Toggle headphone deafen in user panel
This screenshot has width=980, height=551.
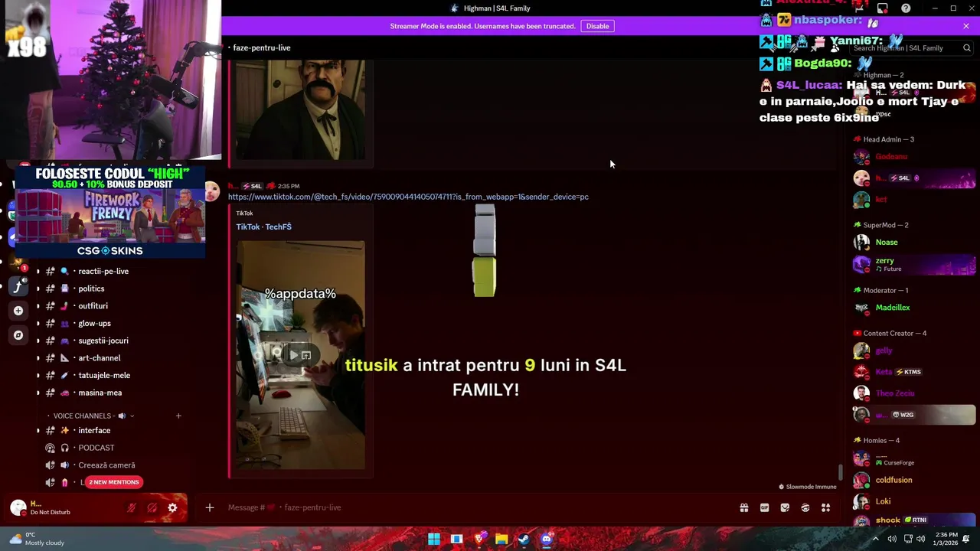coord(152,507)
